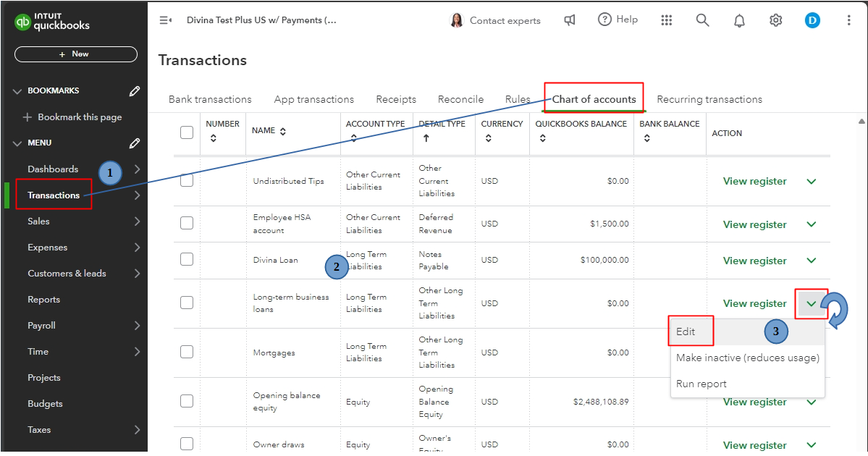Viewport: 868px width, 456px height.
Task: Open the apps grid icon
Action: click(667, 20)
